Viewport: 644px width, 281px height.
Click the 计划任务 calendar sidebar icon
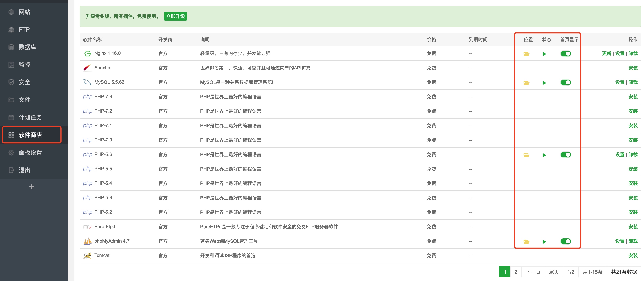coord(11,117)
